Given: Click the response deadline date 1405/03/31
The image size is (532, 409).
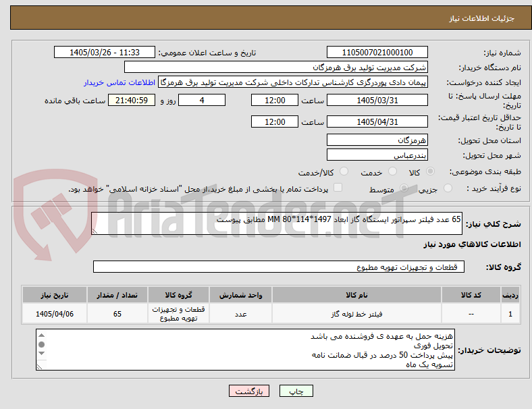Looking at the screenshot, I should (x=377, y=101).
